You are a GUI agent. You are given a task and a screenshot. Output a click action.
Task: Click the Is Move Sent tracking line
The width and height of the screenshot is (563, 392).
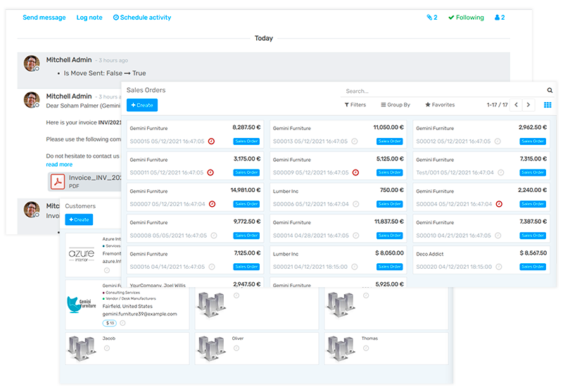coord(105,73)
